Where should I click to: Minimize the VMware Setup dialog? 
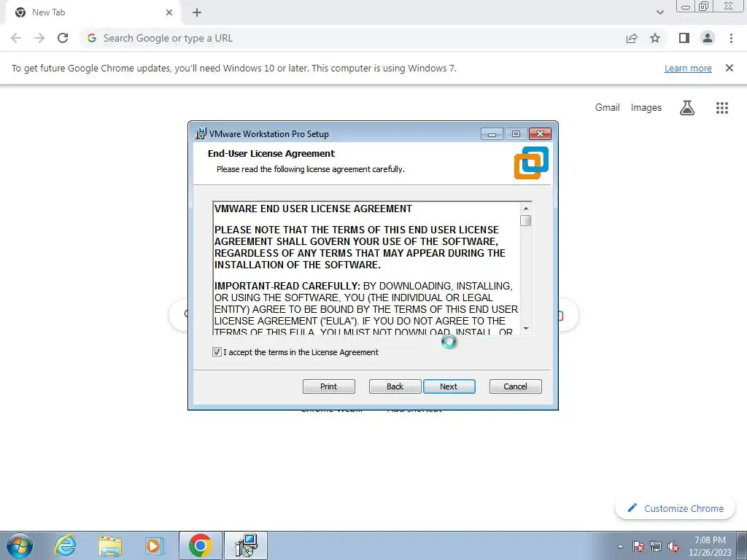[492, 134]
